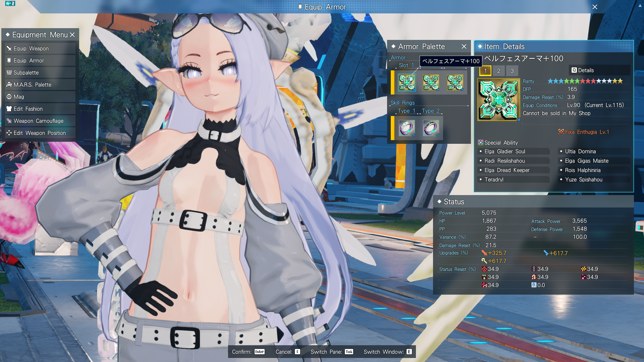Close the Equipment Menu panel
Screen dimensions: 644x362
coord(72,35)
